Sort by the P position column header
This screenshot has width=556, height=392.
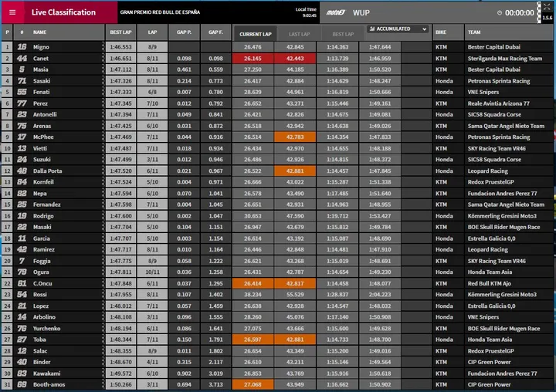pyautogui.click(x=7, y=32)
